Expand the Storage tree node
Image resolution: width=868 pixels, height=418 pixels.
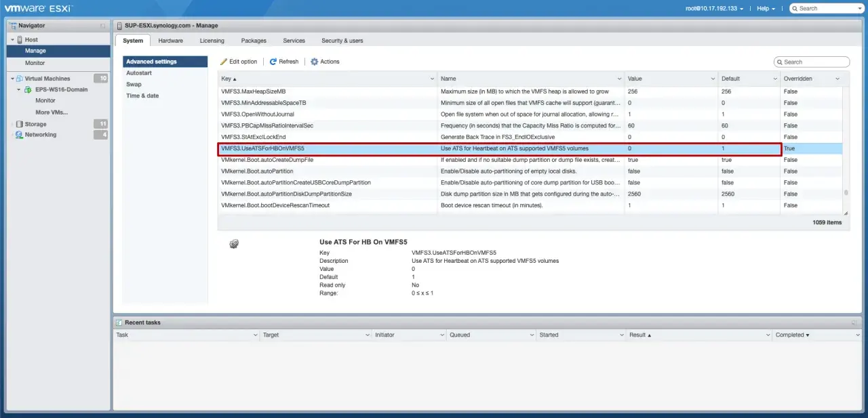coord(12,124)
